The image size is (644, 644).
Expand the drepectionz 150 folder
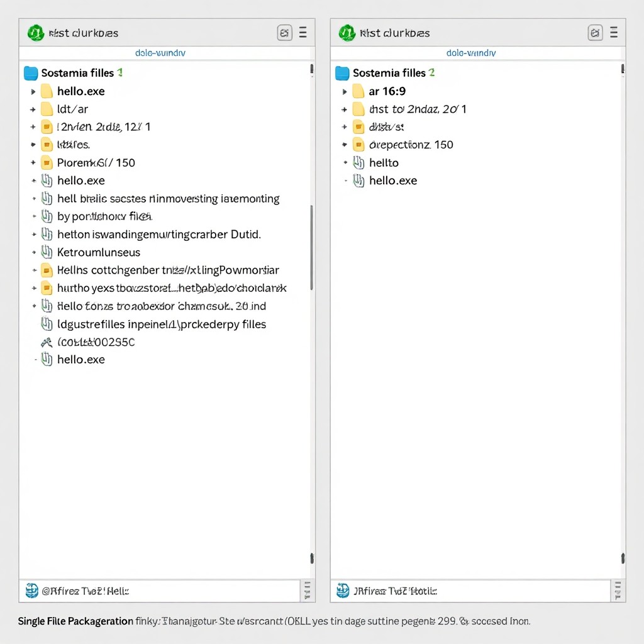click(x=345, y=145)
